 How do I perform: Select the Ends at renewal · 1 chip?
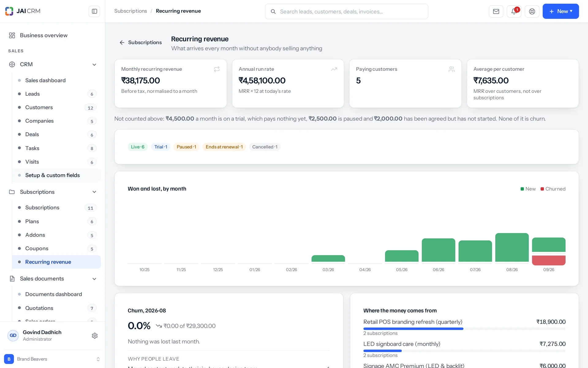(224, 147)
